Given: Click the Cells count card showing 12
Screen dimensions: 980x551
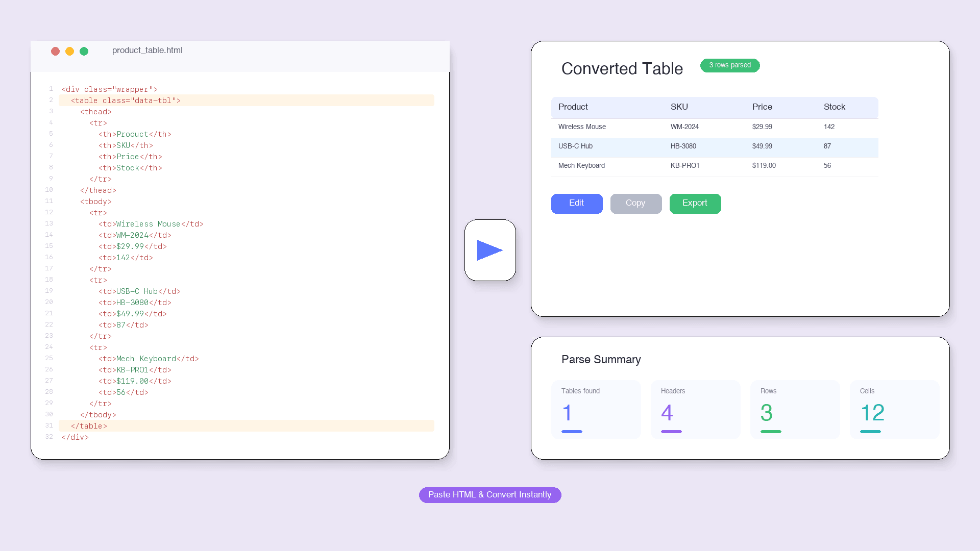Looking at the screenshot, I should [x=894, y=410].
